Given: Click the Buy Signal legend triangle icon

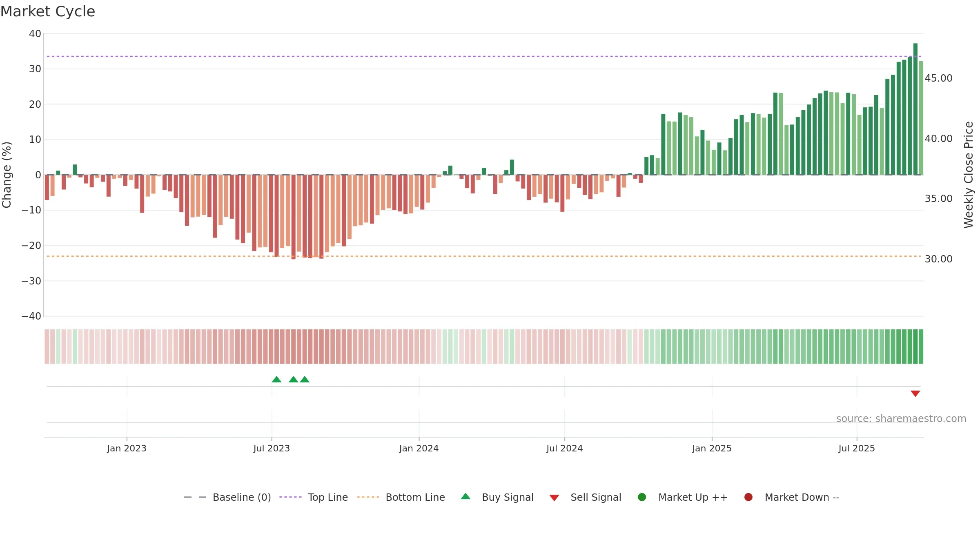Looking at the screenshot, I should point(465,496).
